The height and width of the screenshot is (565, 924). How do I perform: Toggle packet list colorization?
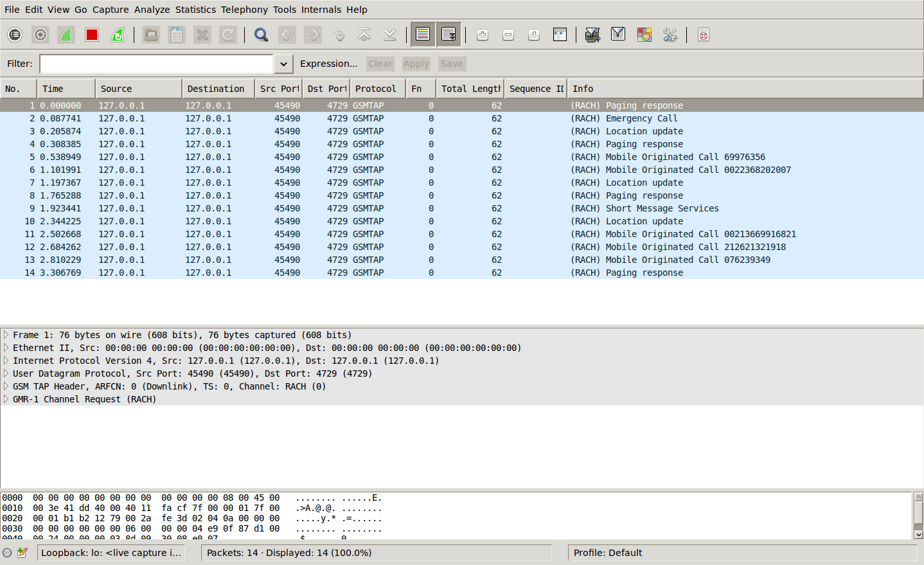coord(423,35)
